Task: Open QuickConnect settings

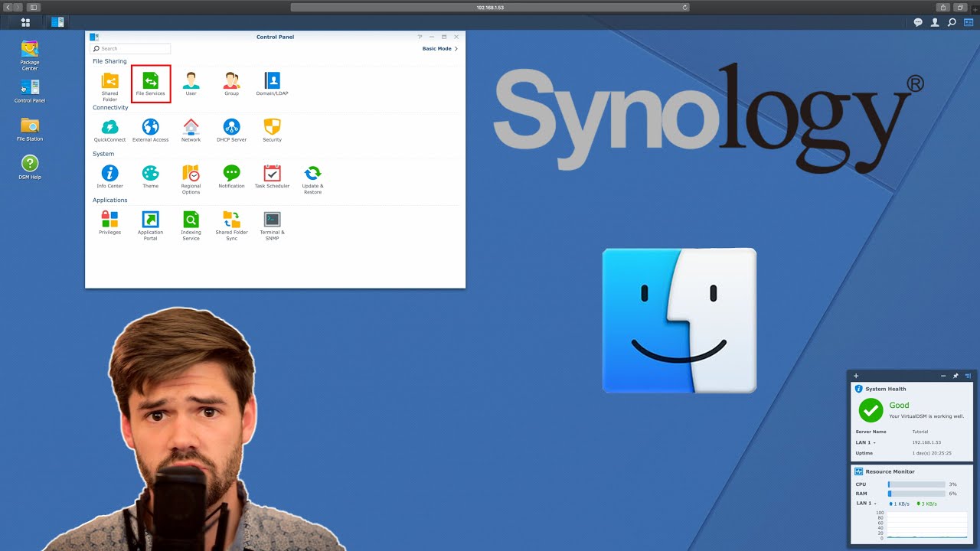Action: 109,130
